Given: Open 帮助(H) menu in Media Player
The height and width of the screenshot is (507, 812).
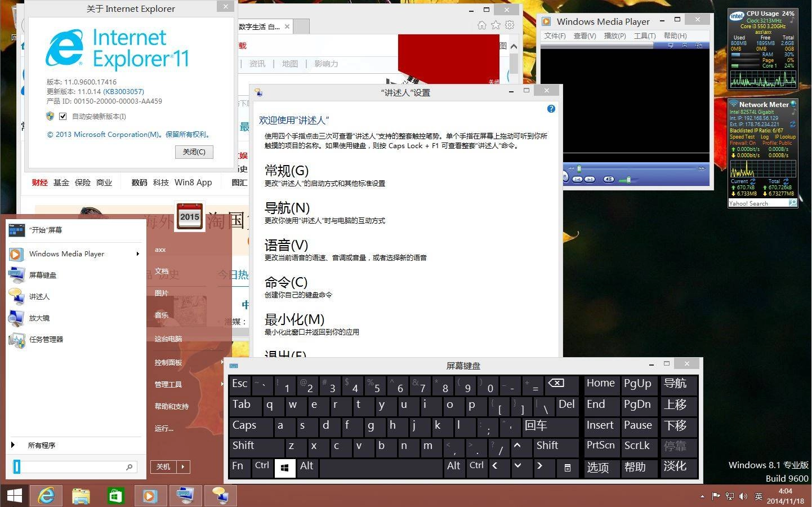Looking at the screenshot, I should tap(675, 35).
